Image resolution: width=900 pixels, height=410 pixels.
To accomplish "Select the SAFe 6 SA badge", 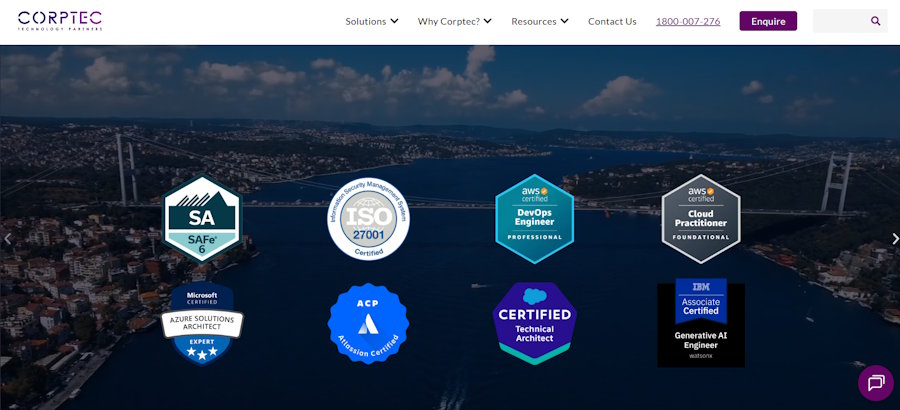I will 202,219.
